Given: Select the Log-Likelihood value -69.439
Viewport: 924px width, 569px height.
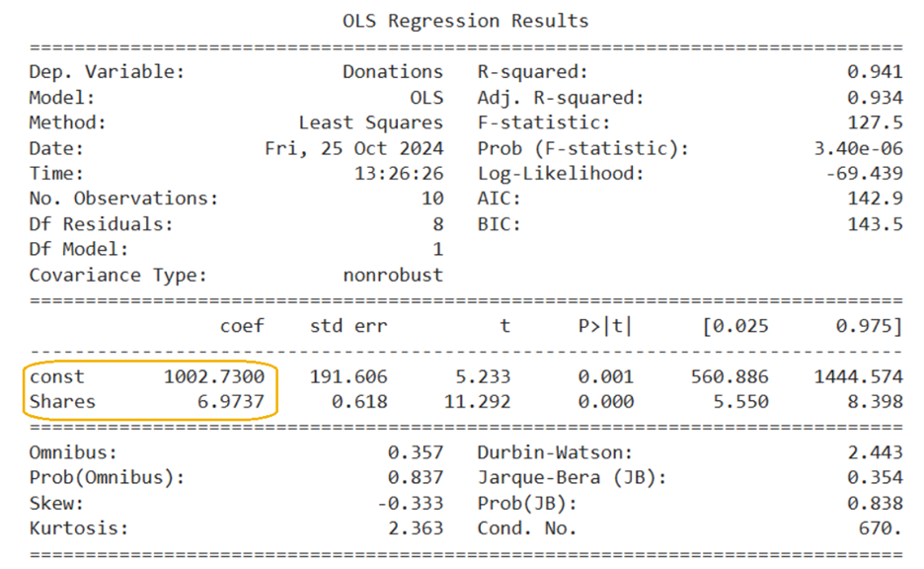Looking at the screenshot, I should point(868,174).
